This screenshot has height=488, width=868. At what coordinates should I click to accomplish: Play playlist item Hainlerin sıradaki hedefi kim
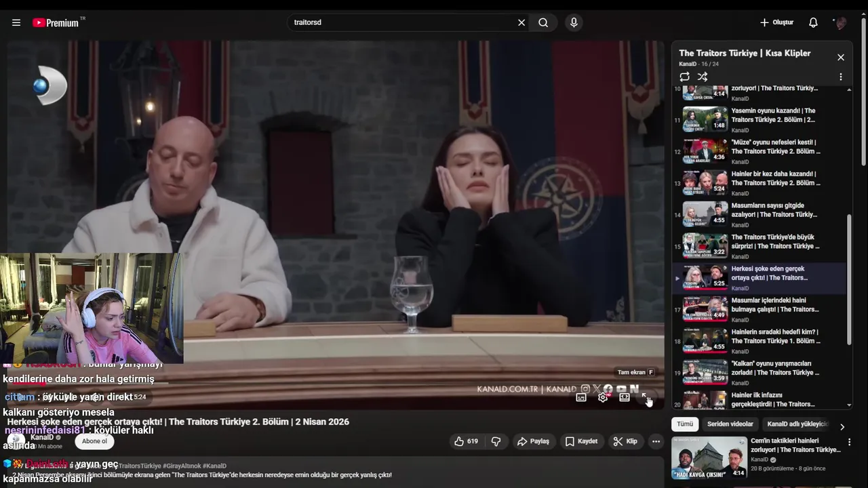point(759,341)
